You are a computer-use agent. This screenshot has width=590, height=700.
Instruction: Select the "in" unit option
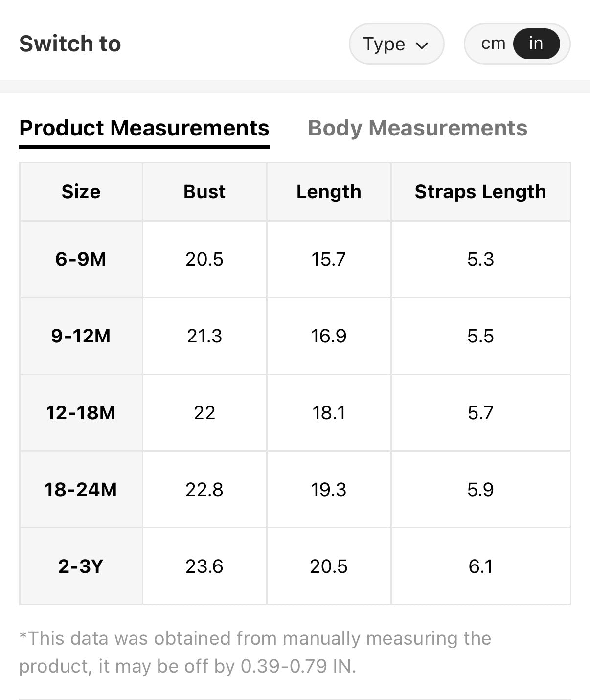click(536, 44)
